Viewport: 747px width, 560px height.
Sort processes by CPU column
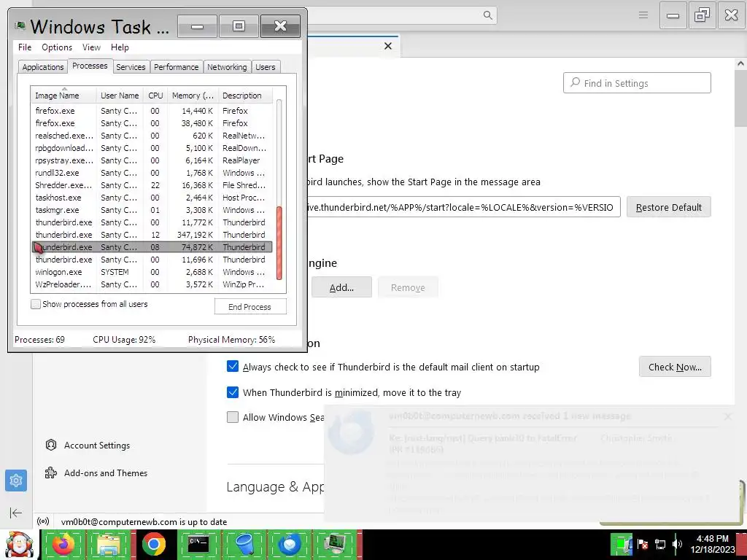tap(155, 96)
